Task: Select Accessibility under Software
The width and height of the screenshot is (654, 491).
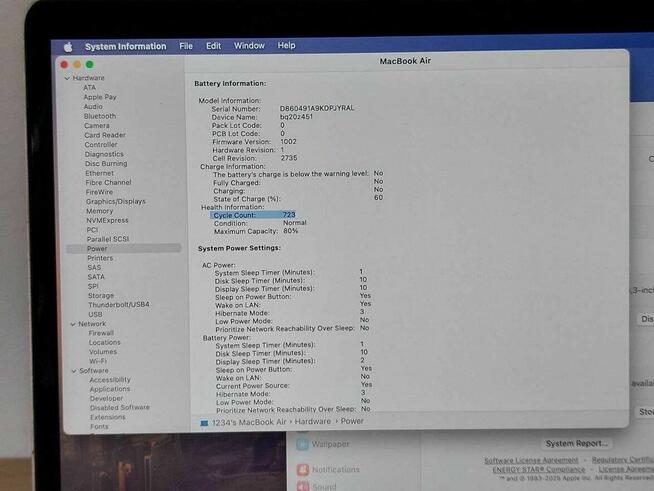Action: 110,380
